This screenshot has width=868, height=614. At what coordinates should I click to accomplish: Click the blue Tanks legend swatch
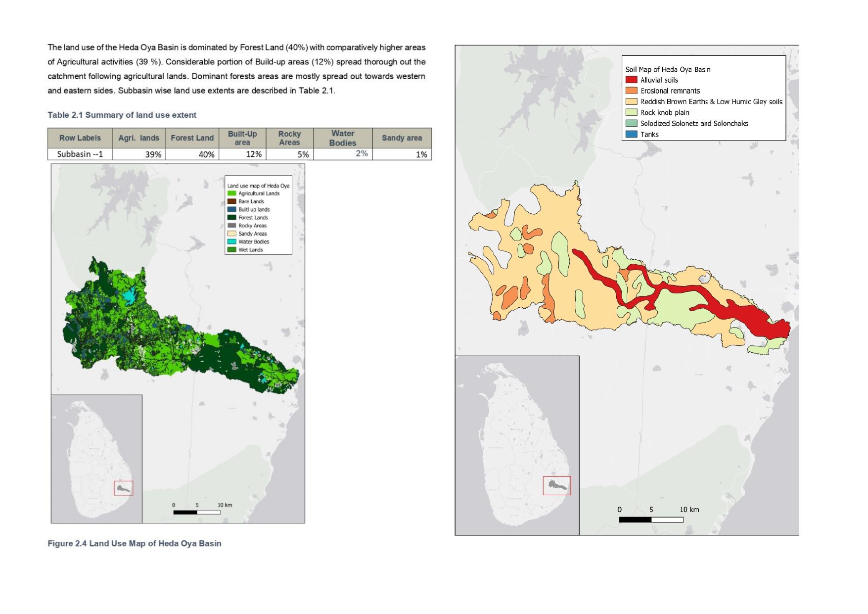pyautogui.click(x=631, y=134)
